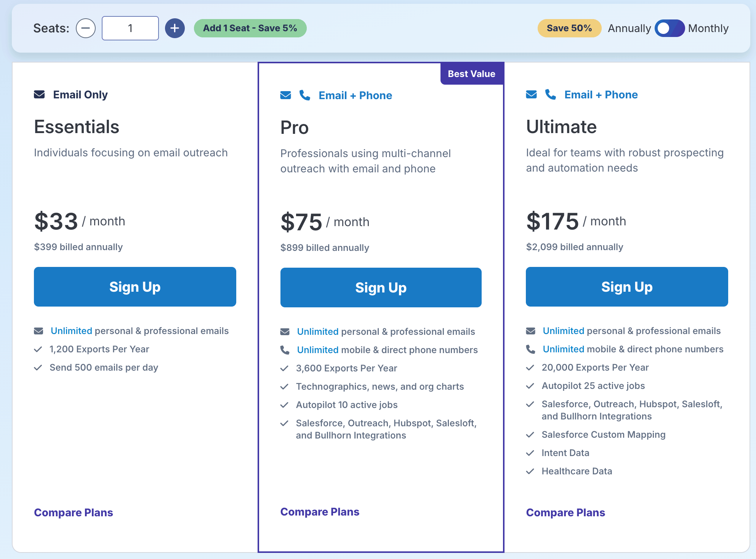Click the phone icon beside Ultimate's mobile numbers feature
Screen dimensions: 756x559
tap(530, 349)
